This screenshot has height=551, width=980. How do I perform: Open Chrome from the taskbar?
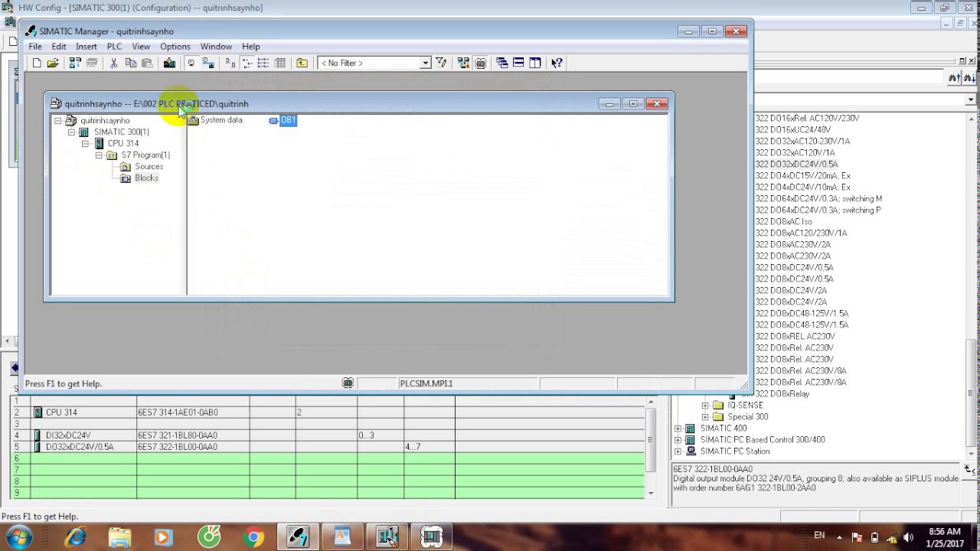click(x=253, y=537)
